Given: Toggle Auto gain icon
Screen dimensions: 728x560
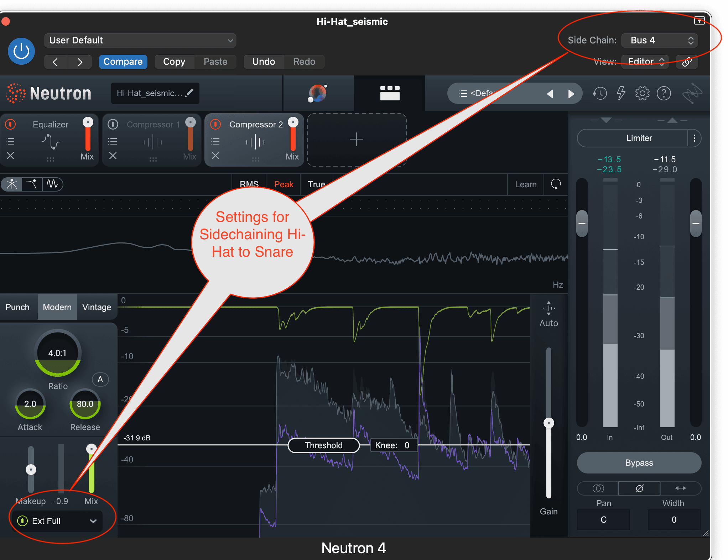Looking at the screenshot, I should point(548,308).
